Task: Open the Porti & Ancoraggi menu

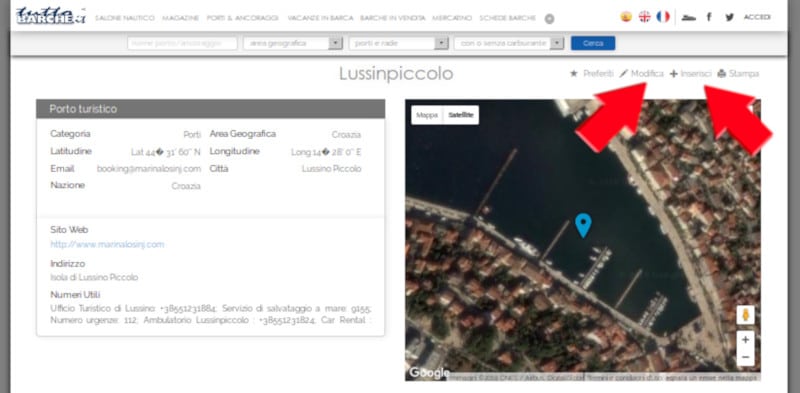Action: click(242, 18)
